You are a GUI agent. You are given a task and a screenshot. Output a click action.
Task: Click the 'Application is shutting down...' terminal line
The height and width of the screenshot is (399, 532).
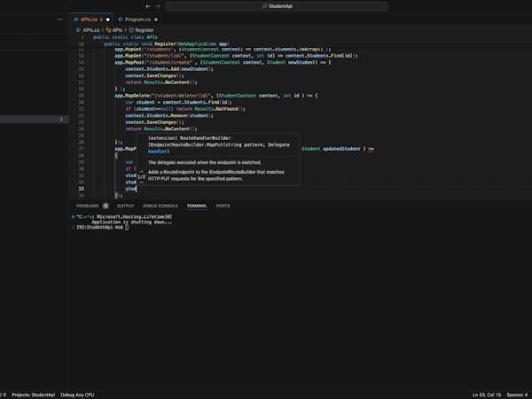[131, 222]
